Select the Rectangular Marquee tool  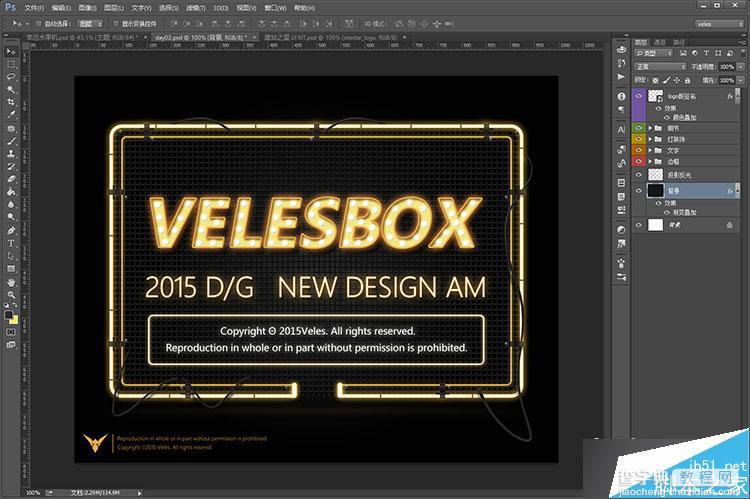point(11,64)
